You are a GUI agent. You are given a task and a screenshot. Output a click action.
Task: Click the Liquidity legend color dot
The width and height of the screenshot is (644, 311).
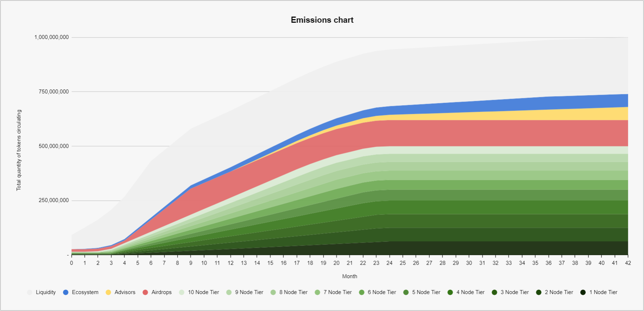point(30,292)
